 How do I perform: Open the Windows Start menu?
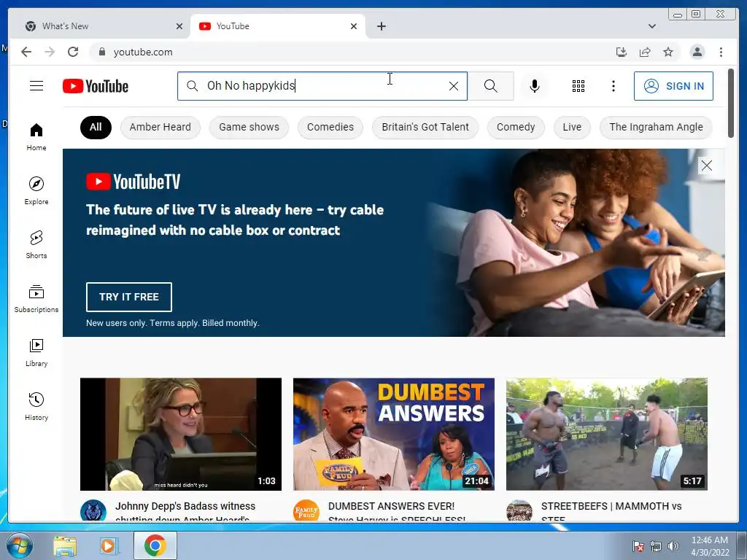[19, 545]
